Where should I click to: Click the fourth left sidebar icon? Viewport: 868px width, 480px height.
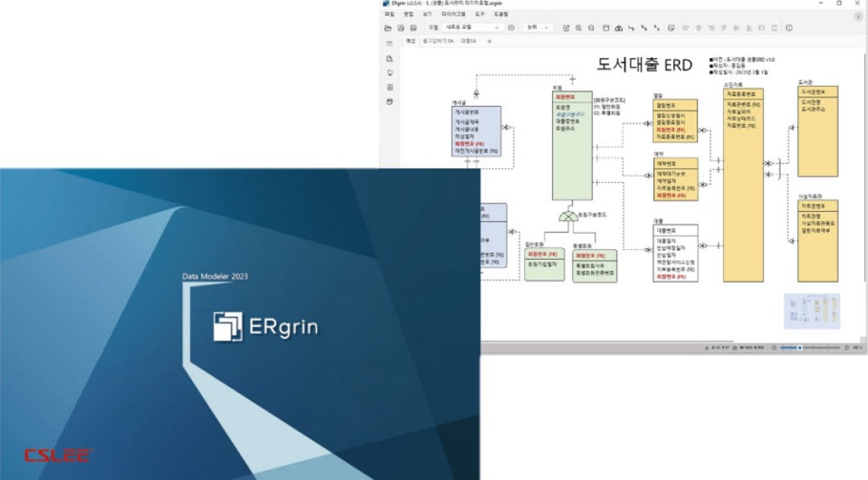point(390,102)
